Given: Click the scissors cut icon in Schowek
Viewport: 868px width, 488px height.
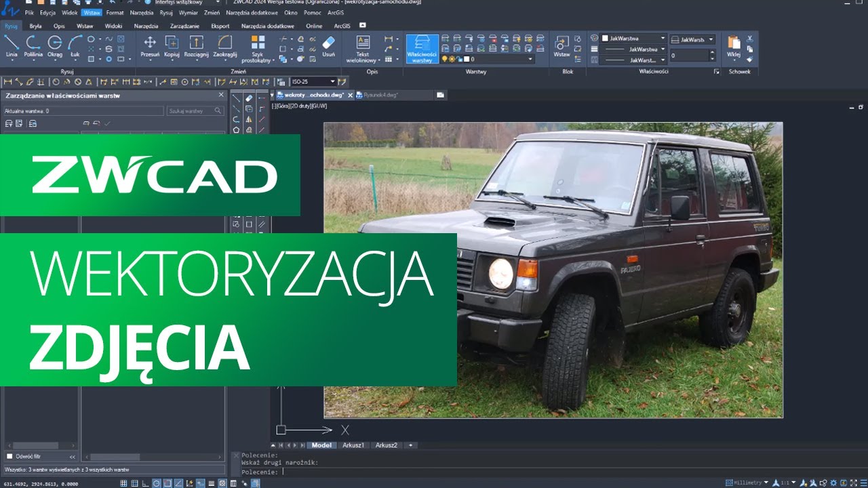Looking at the screenshot, I should (x=749, y=39).
